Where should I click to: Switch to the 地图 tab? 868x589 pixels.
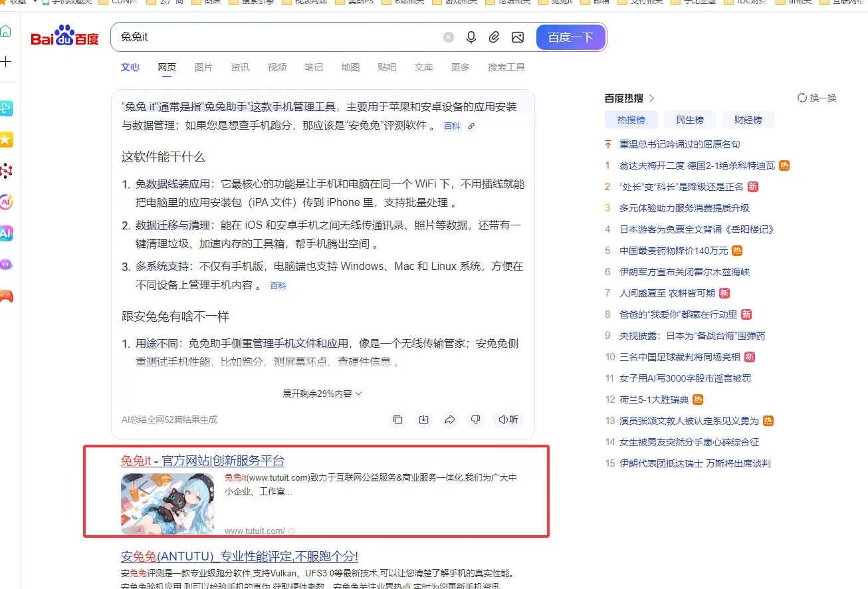[350, 67]
